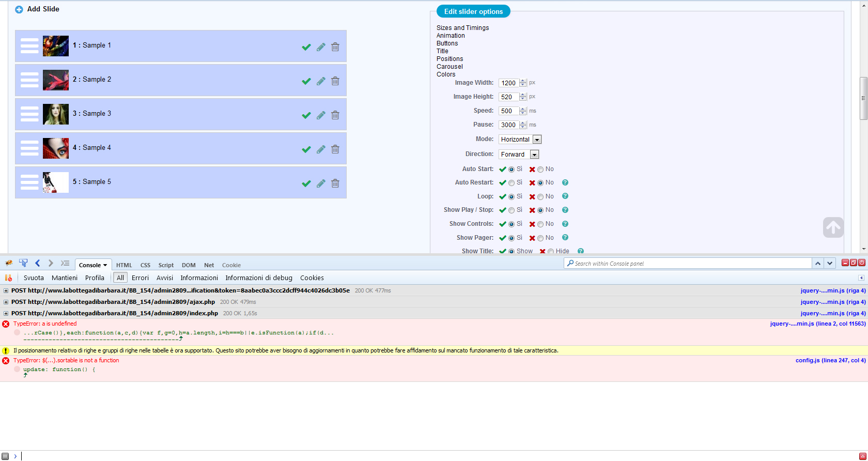Select Sì for Auto Restart
Image resolution: width=868 pixels, height=461 pixels.
click(512, 183)
